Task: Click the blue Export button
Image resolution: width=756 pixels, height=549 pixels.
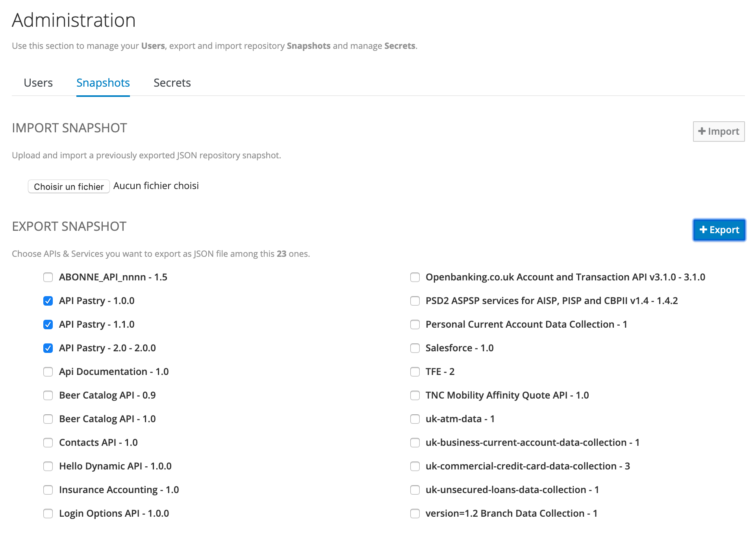Action: (719, 230)
